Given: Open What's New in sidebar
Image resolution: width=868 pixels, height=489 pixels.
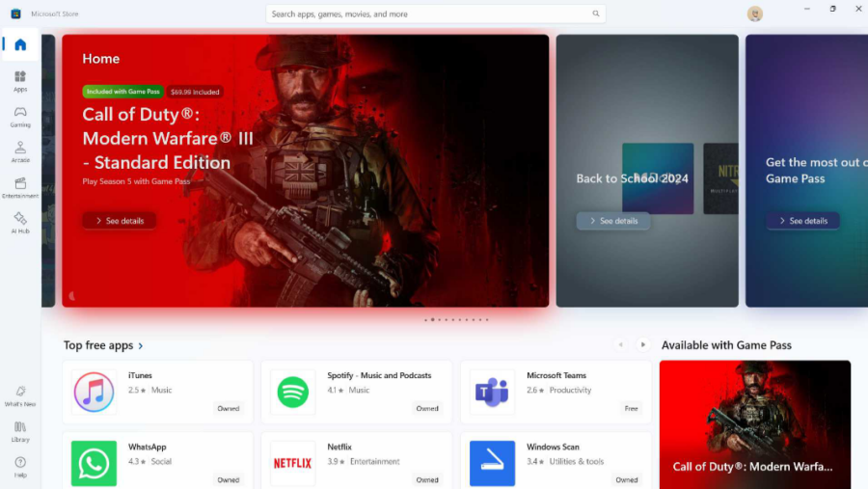Looking at the screenshot, I should tap(20, 396).
